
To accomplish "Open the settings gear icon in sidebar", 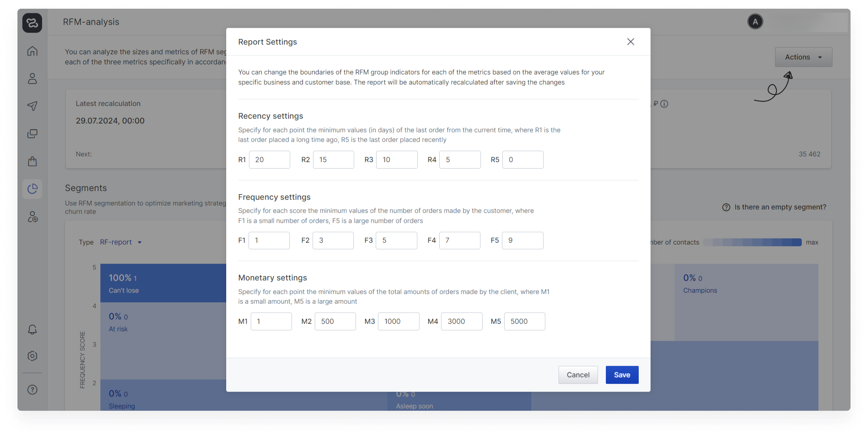I will tap(32, 356).
